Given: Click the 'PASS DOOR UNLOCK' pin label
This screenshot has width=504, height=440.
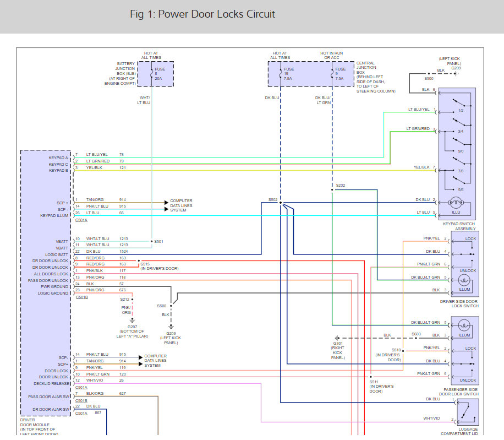Looking at the screenshot, I should pos(48,280).
